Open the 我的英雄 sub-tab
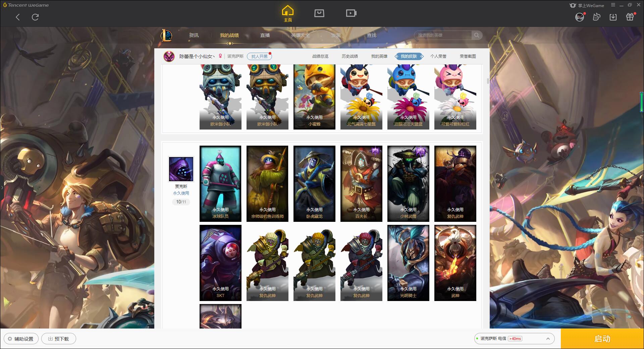The image size is (644, 349). click(x=379, y=56)
